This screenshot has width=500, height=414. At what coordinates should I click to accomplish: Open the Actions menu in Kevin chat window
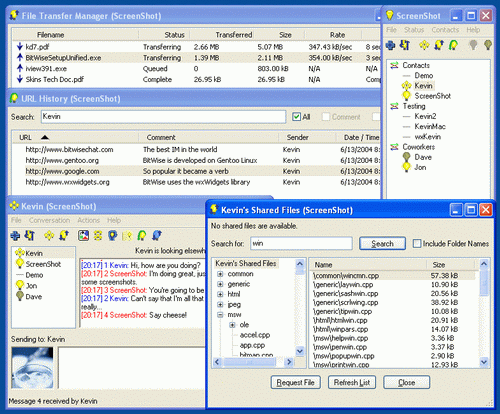tap(88, 220)
